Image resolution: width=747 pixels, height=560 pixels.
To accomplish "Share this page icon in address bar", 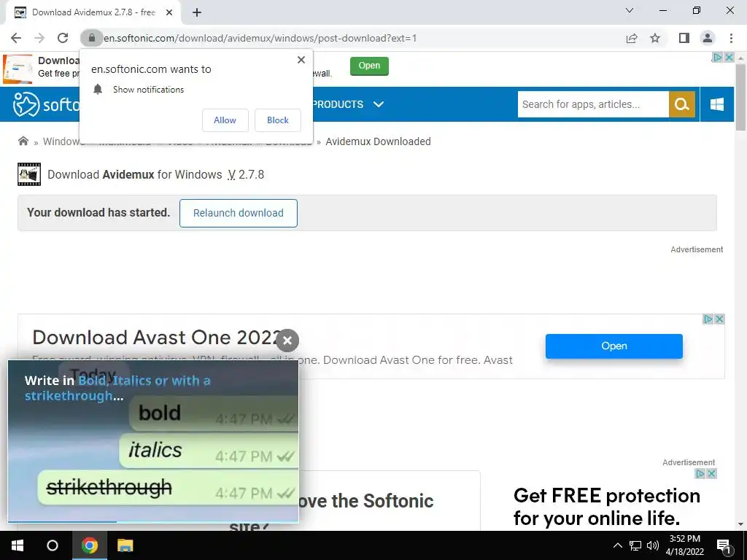I will pyautogui.click(x=632, y=38).
